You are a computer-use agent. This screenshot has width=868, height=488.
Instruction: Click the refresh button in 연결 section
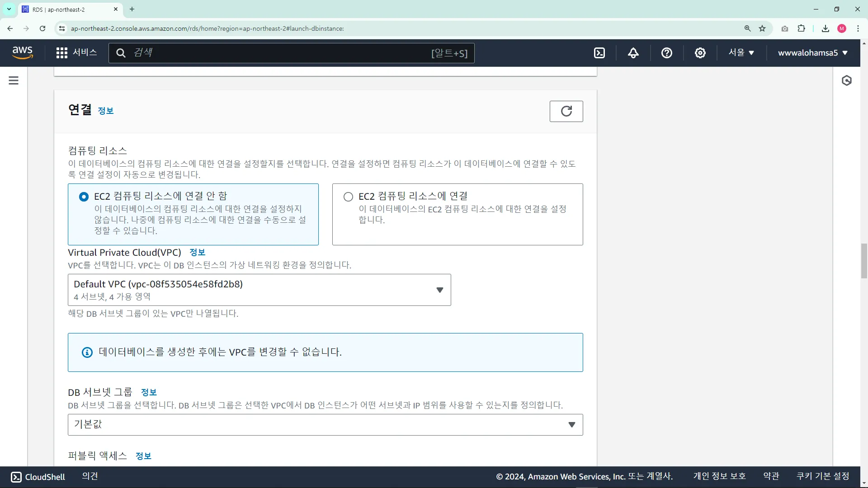pyautogui.click(x=566, y=111)
